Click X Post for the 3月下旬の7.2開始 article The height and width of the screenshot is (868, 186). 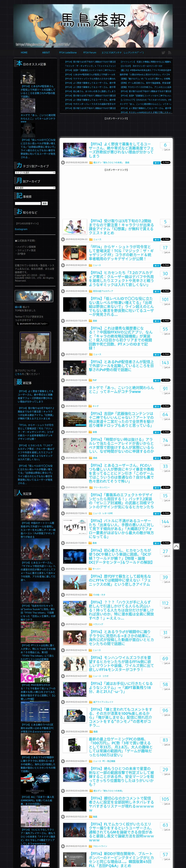point(165,239)
